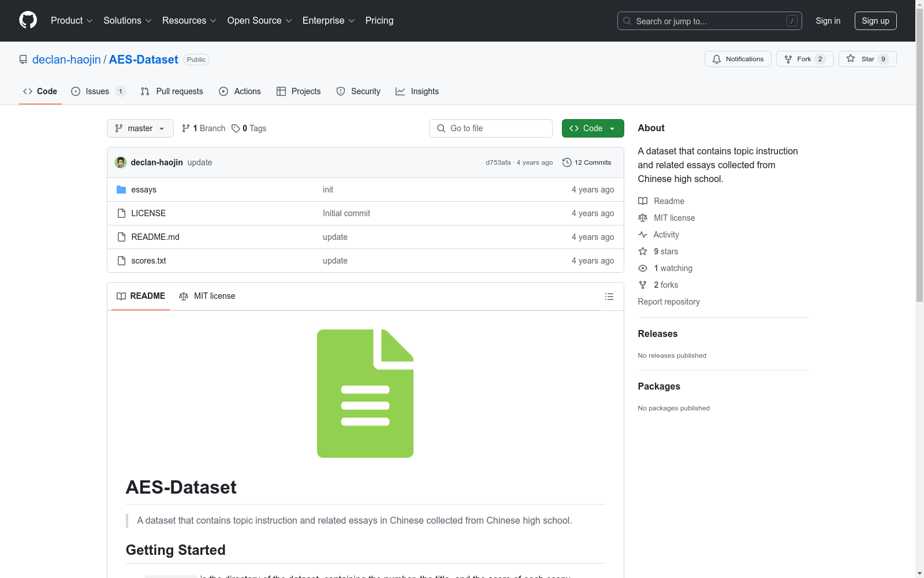This screenshot has width=924, height=578.
Task: Click the eye icon beside 1 watching
Action: tap(643, 268)
